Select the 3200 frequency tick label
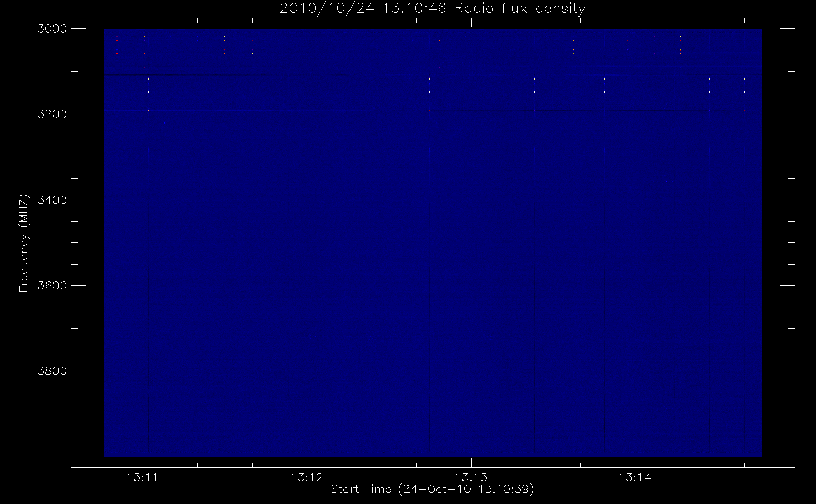 (52, 114)
